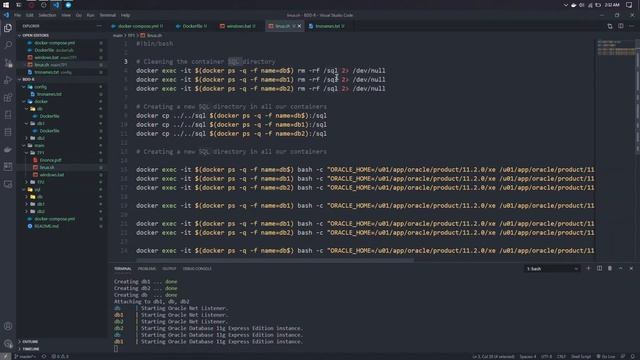Click the line and column indicator
The height and width of the screenshot is (360, 640).
(x=493, y=356)
